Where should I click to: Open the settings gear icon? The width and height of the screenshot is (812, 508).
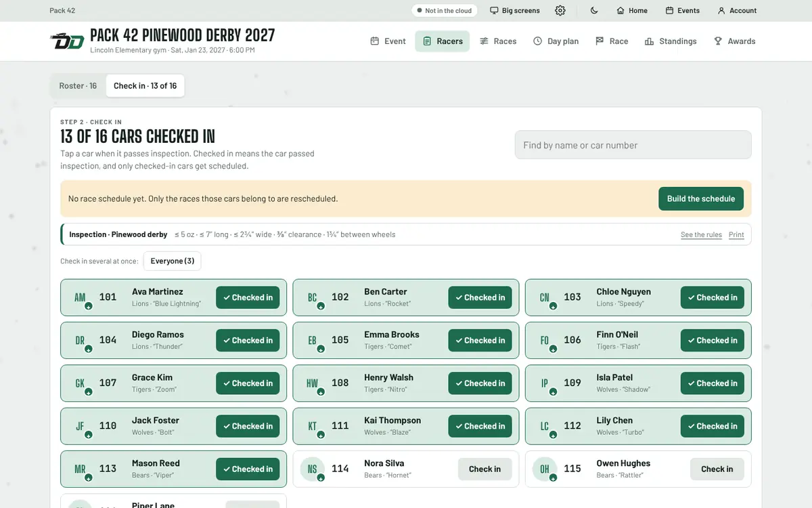click(x=560, y=11)
